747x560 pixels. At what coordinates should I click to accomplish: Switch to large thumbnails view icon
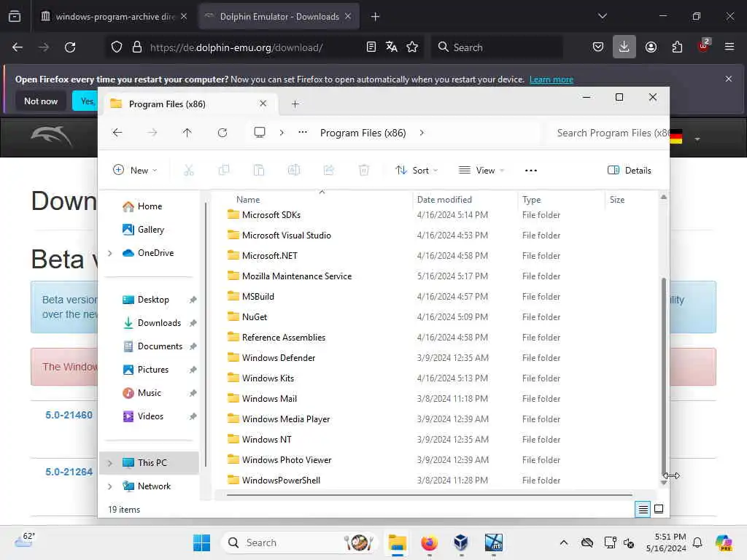659,509
